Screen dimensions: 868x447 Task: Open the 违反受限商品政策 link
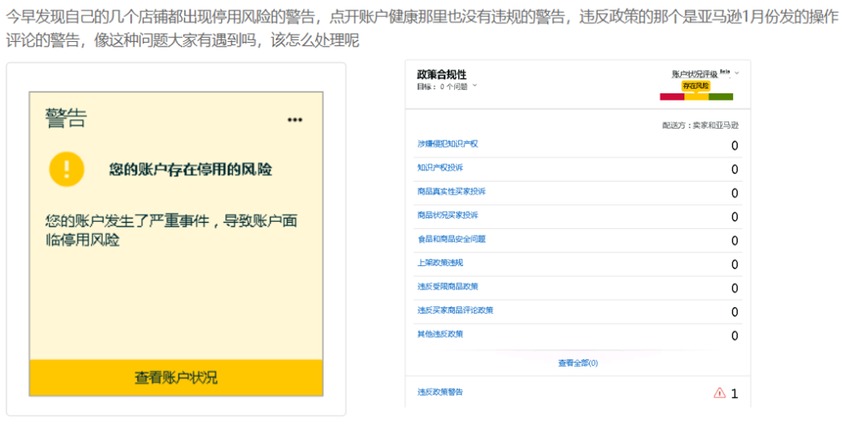(448, 286)
